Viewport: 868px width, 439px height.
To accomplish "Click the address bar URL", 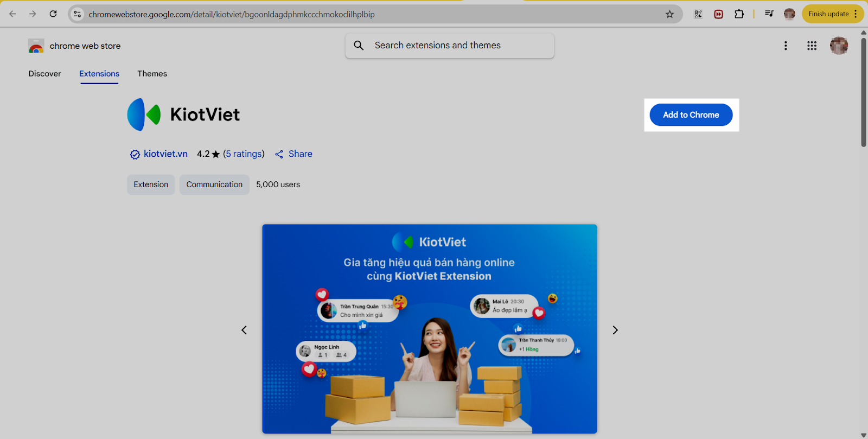I will (x=232, y=15).
